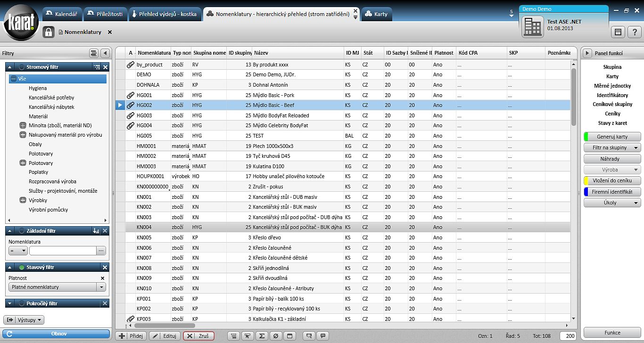Open the equals operator dropdown
644x343 pixels.
click(x=18, y=251)
